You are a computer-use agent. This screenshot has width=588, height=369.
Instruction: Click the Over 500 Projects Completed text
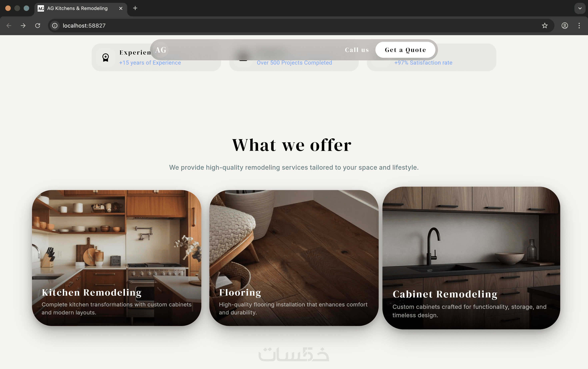tap(294, 63)
